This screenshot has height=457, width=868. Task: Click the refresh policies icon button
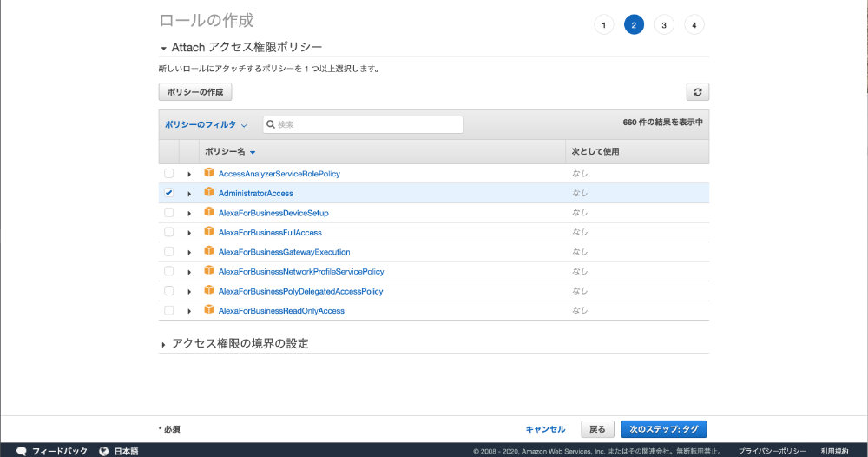[x=698, y=92]
